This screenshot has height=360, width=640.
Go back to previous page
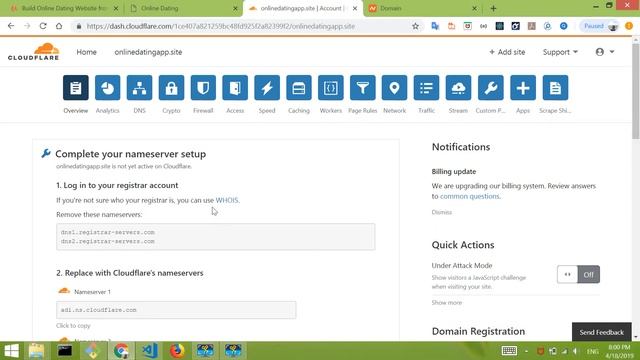click(11, 26)
